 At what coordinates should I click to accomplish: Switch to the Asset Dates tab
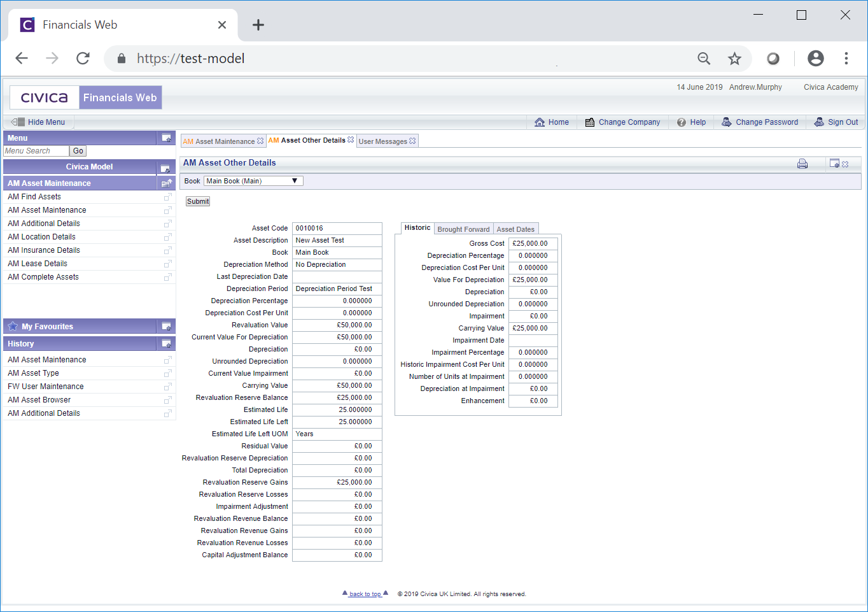(x=515, y=229)
